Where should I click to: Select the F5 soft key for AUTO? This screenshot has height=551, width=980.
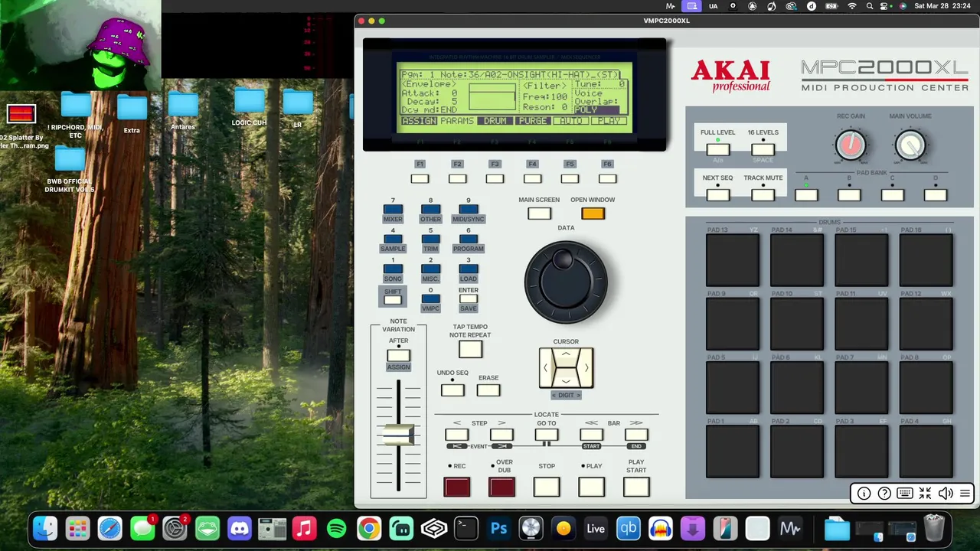(570, 178)
